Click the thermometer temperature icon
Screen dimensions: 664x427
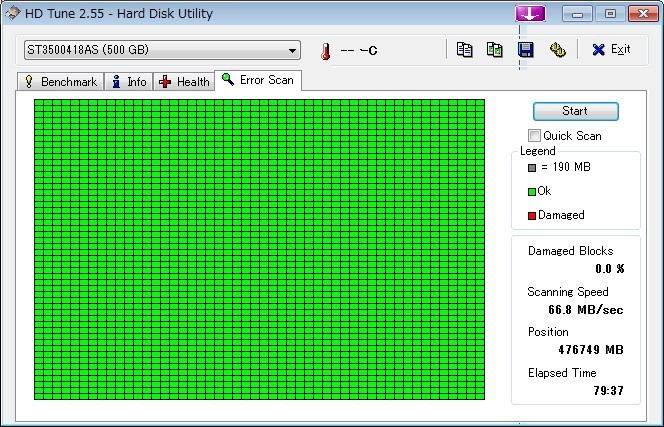click(x=325, y=51)
